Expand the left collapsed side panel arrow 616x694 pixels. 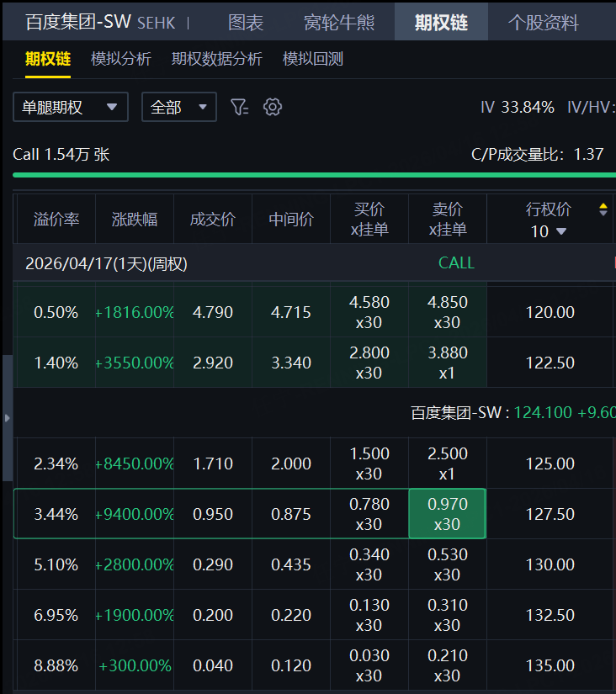7,417
